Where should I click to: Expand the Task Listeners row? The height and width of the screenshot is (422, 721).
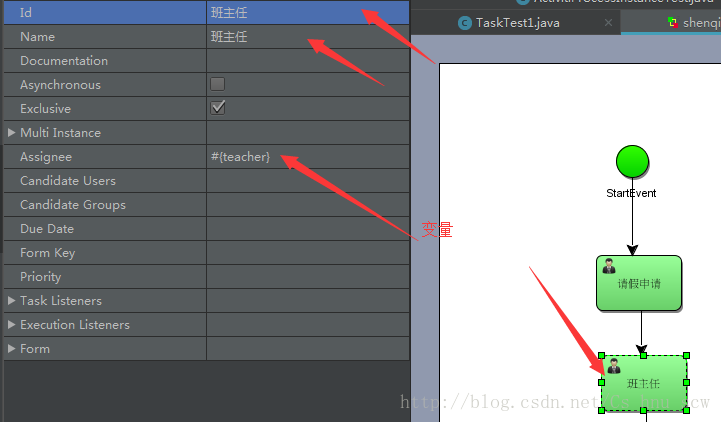point(11,301)
